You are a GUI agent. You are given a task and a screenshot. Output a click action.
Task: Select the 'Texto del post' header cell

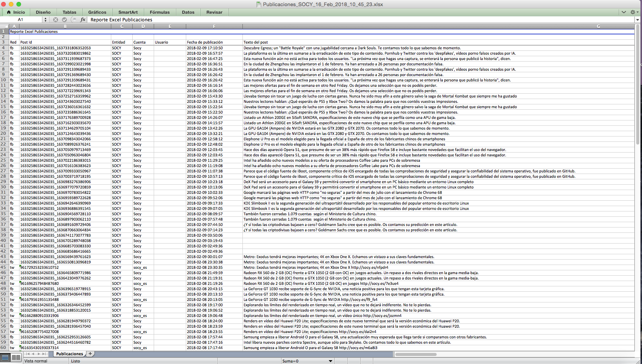click(439, 42)
